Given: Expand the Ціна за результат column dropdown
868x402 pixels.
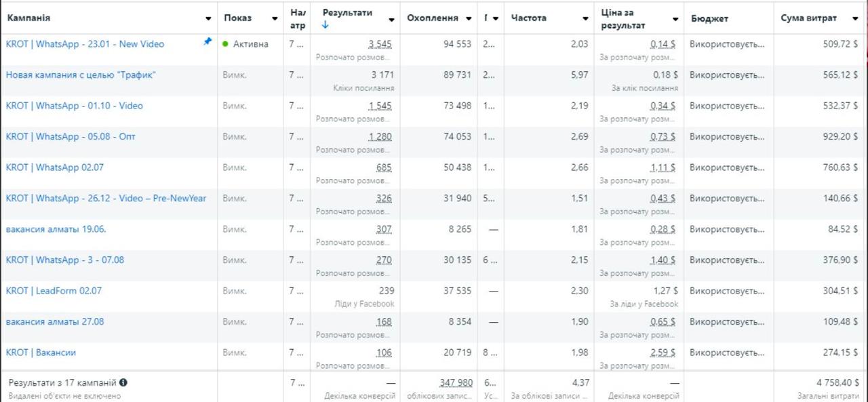Looking at the screenshot, I should [675, 19].
